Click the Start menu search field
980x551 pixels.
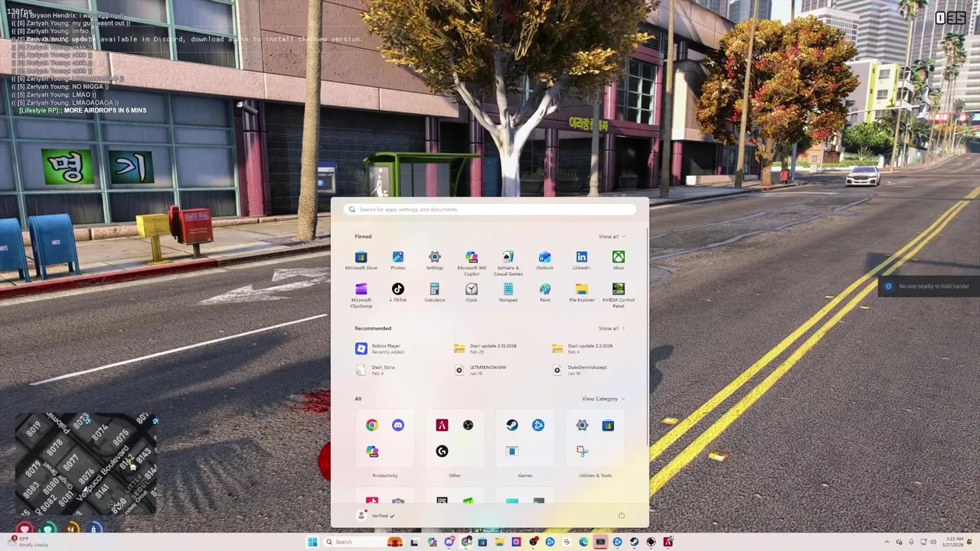coord(490,210)
